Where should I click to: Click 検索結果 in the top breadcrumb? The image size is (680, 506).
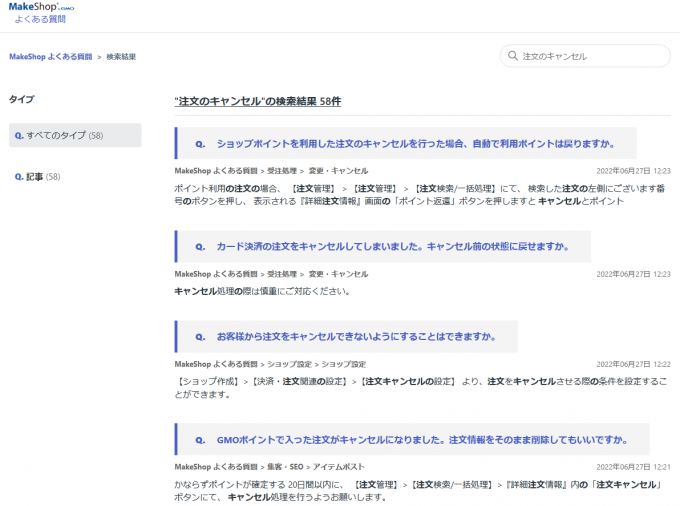click(x=121, y=57)
